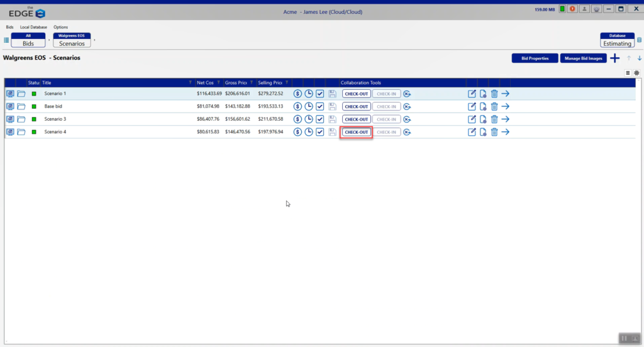Click the copy document icon for Base bid
Screen dimensions: 644x347
pos(483,106)
